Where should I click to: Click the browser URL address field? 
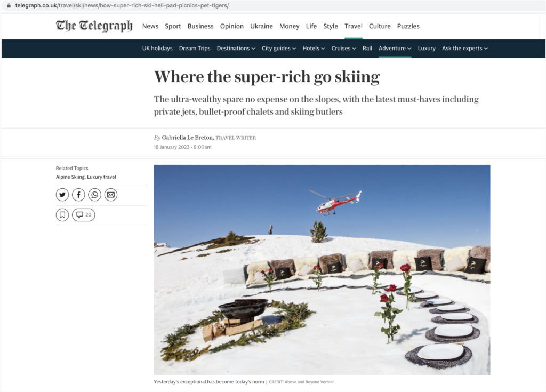122,5
